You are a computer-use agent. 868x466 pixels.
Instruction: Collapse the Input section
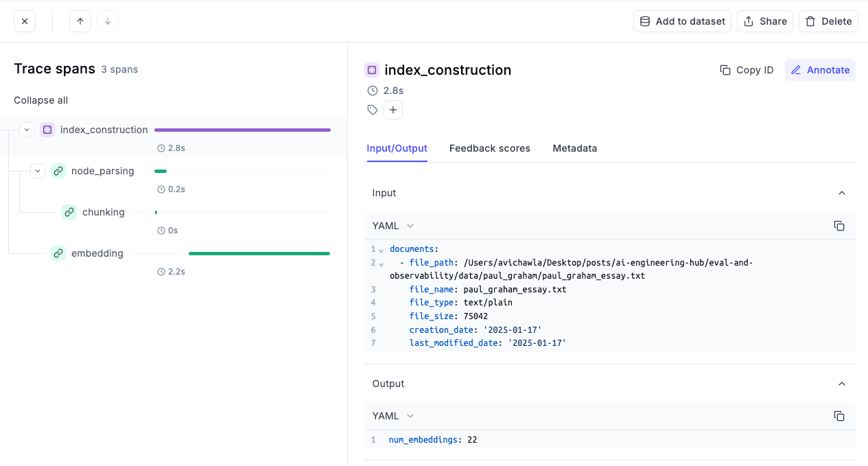tap(842, 193)
